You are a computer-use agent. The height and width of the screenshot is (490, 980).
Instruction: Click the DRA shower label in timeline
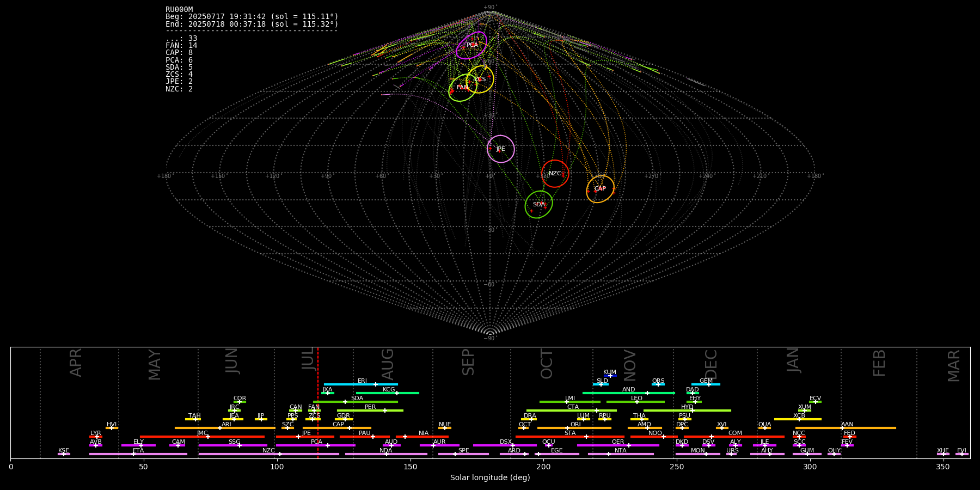pos(530,416)
